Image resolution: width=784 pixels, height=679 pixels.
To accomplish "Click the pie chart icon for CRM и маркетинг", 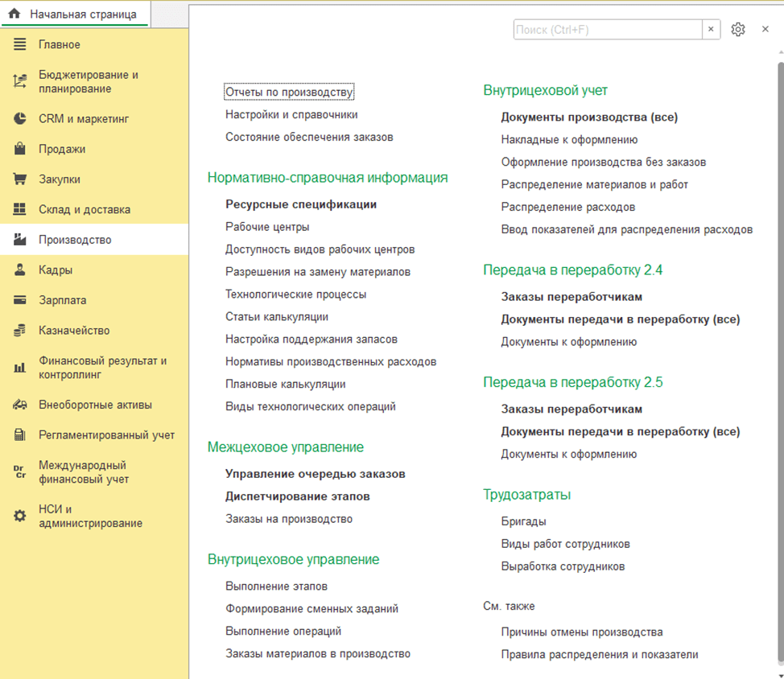I will [20, 119].
